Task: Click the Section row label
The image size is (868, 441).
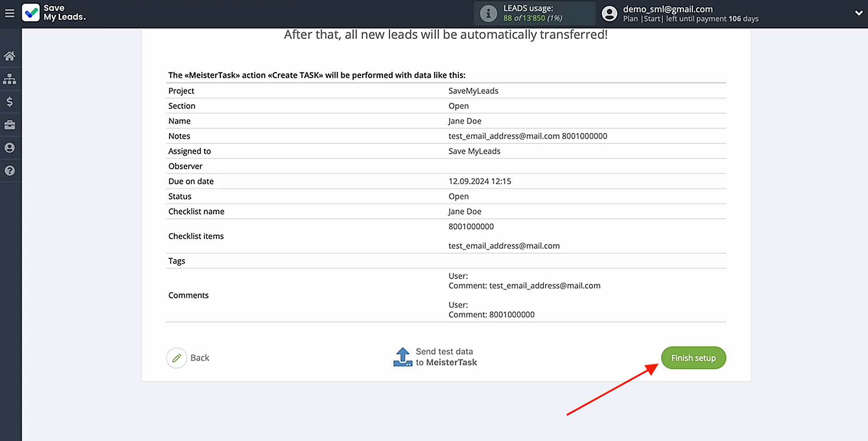Action: [182, 106]
